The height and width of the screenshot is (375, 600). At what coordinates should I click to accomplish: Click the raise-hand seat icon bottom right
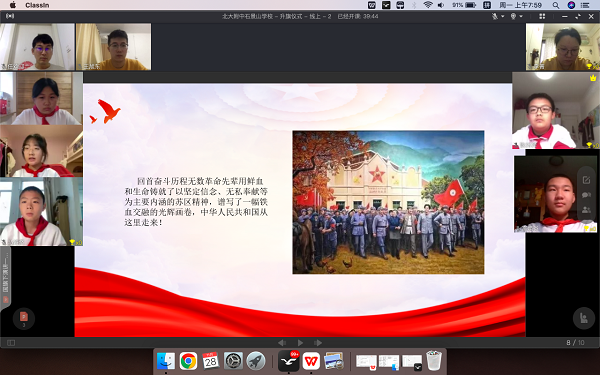pos(584,318)
